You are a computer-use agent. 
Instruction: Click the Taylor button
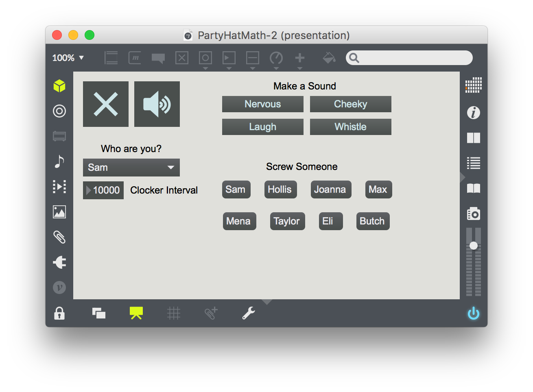288,221
